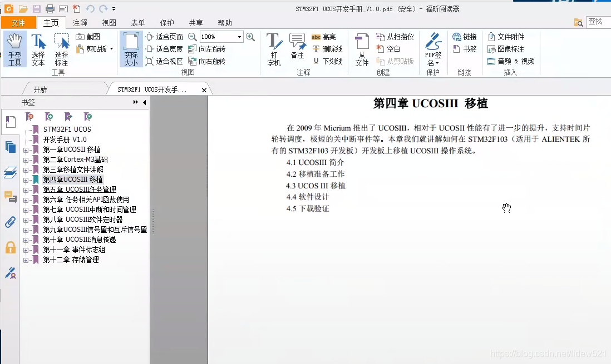Click the add new bookmark flag icon

click(49, 116)
